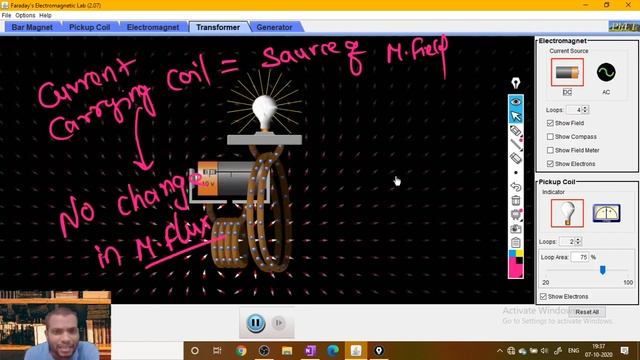Open the File menu

tap(6, 15)
